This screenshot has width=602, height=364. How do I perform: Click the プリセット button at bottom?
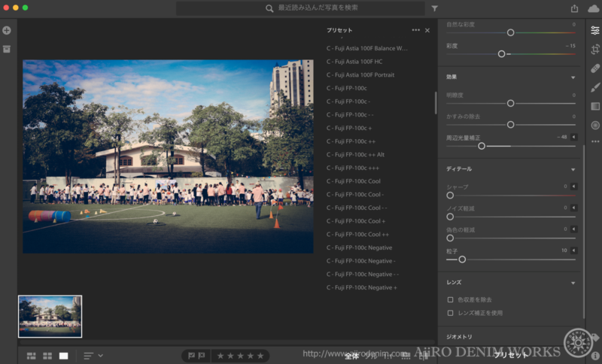[511, 356]
